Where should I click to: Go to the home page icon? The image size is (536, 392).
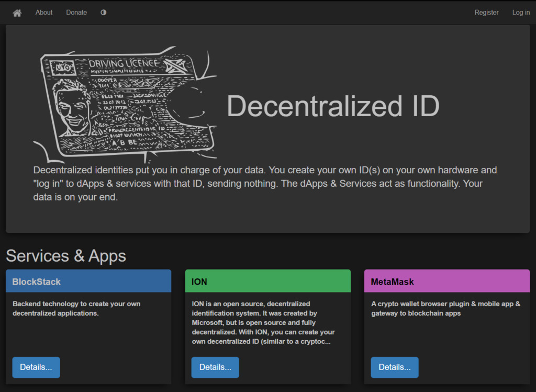17,13
